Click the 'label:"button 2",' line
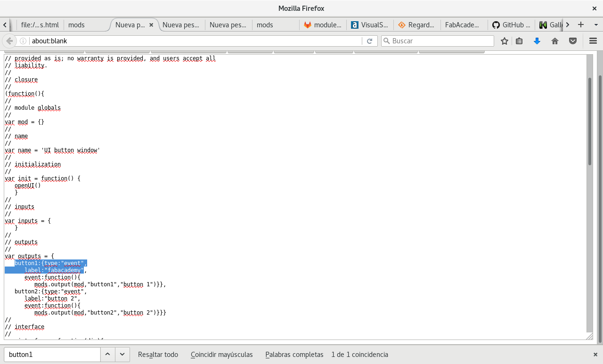 pyautogui.click(x=52, y=299)
